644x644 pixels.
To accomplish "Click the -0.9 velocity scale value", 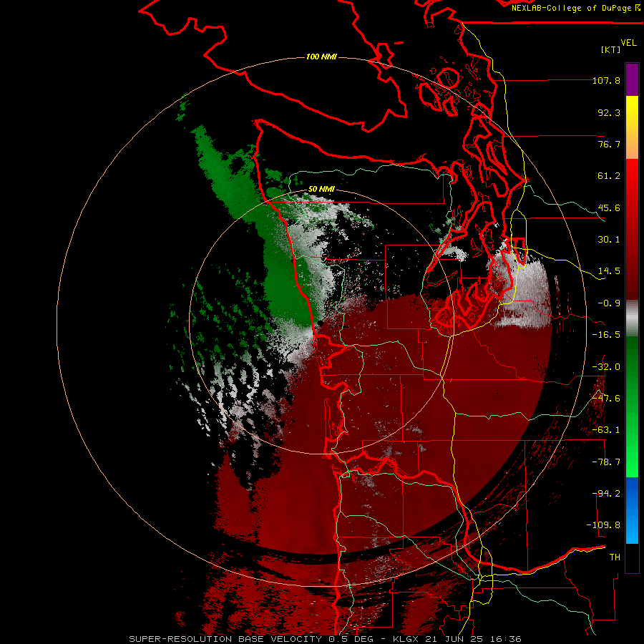I will (609, 303).
